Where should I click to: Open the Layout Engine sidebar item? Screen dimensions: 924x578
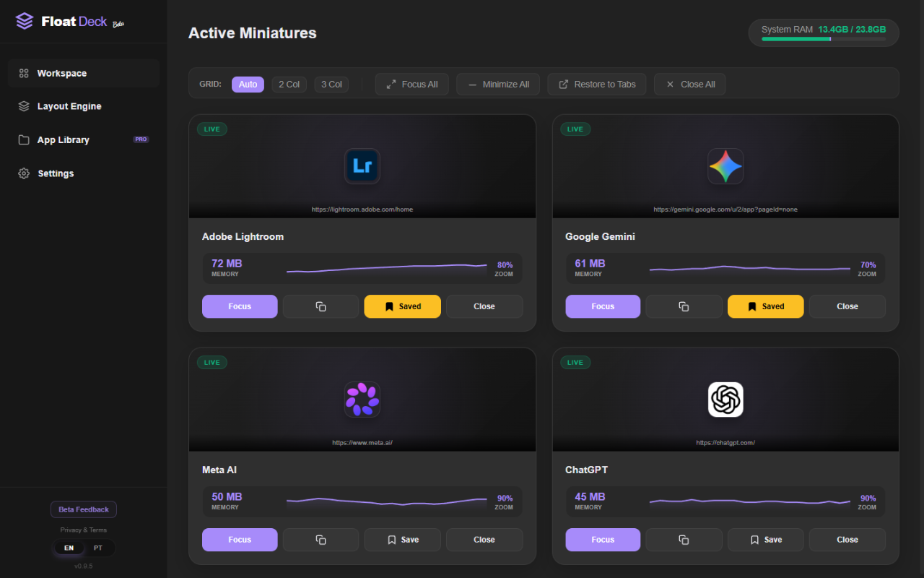coord(84,106)
